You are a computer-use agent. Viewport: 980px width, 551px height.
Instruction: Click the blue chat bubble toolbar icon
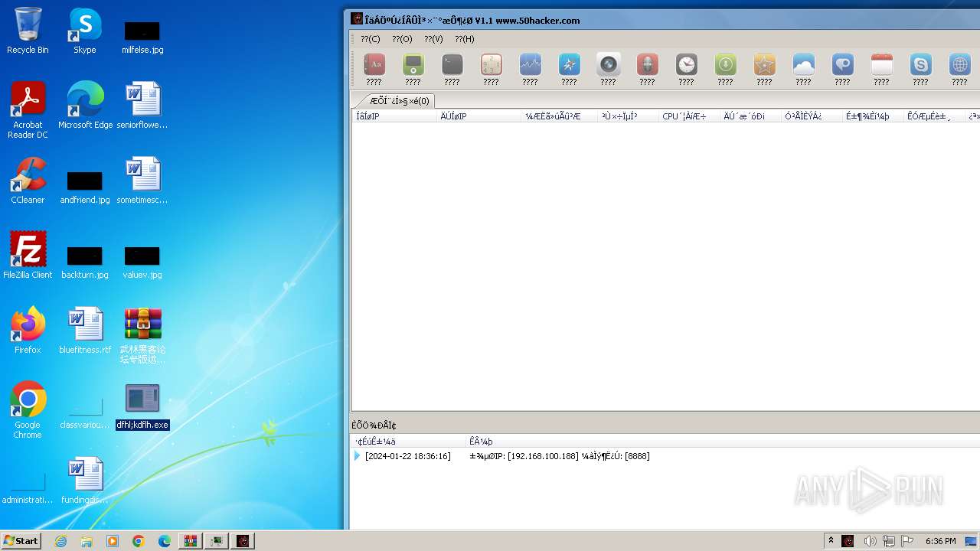point(842,64)
